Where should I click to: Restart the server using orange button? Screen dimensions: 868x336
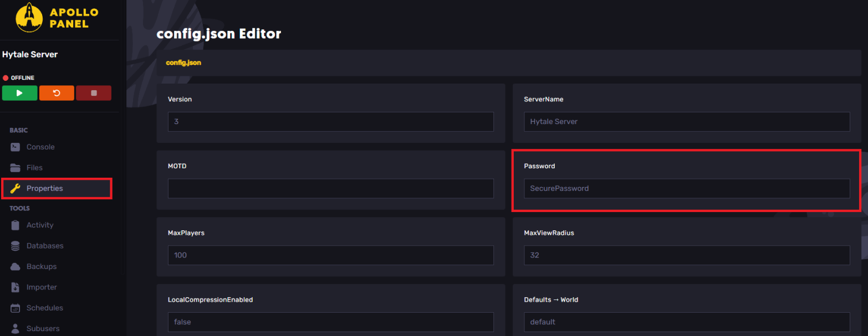click(x=57, y=93)
